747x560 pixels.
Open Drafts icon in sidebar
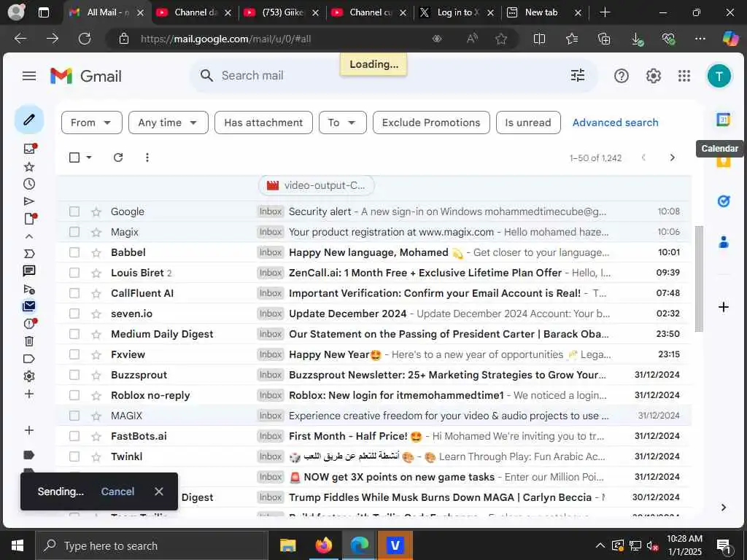[29, 219]
